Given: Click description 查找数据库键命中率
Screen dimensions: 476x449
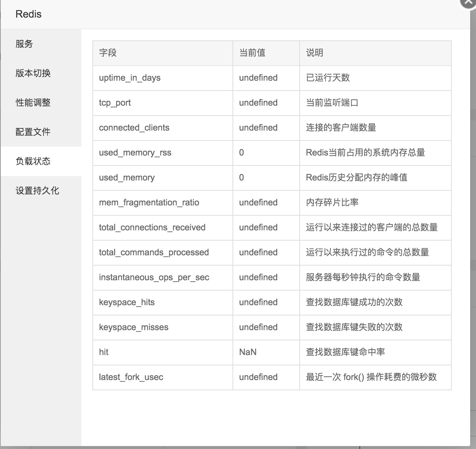Looking at the screenshot, I should tap(345, 352).
